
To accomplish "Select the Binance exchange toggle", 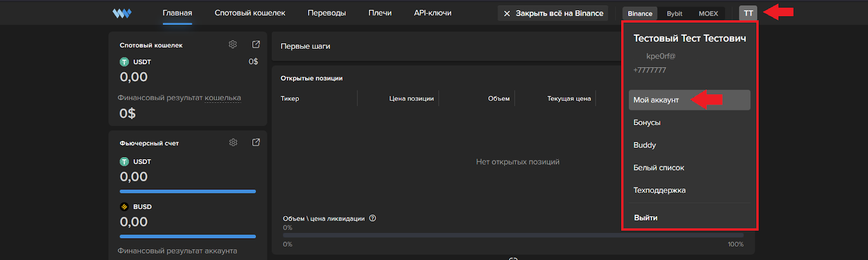I will [x=640, y=14].
